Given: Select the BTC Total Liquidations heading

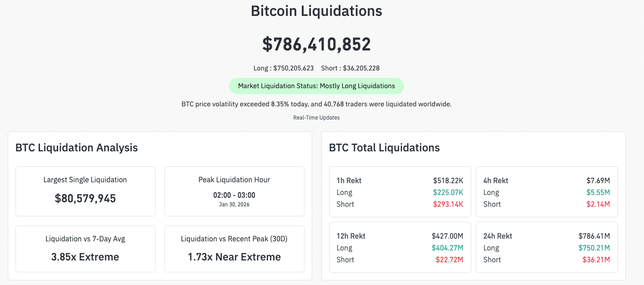Looking at the screenshot, I should coord(384,147).
